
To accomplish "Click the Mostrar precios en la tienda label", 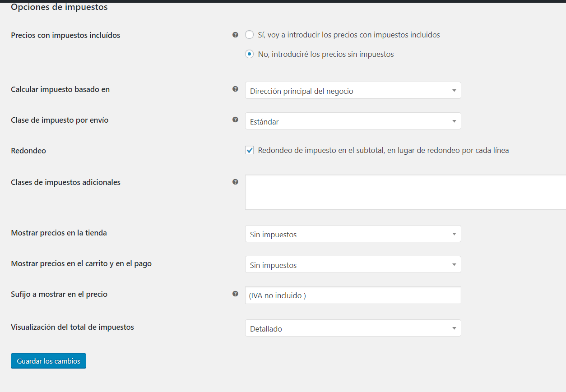I will click(x=59, y=233).
